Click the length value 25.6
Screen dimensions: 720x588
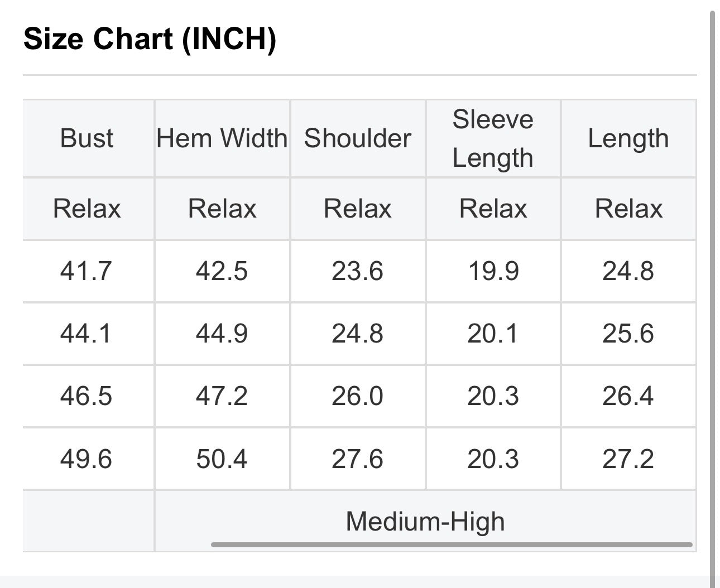pos(628,334)
